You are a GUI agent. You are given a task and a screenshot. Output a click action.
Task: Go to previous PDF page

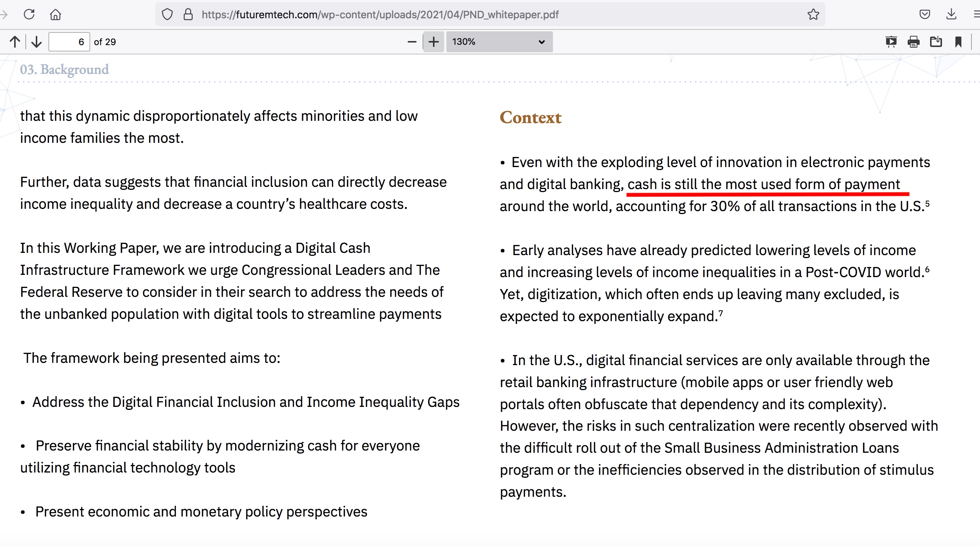[15, 41]
